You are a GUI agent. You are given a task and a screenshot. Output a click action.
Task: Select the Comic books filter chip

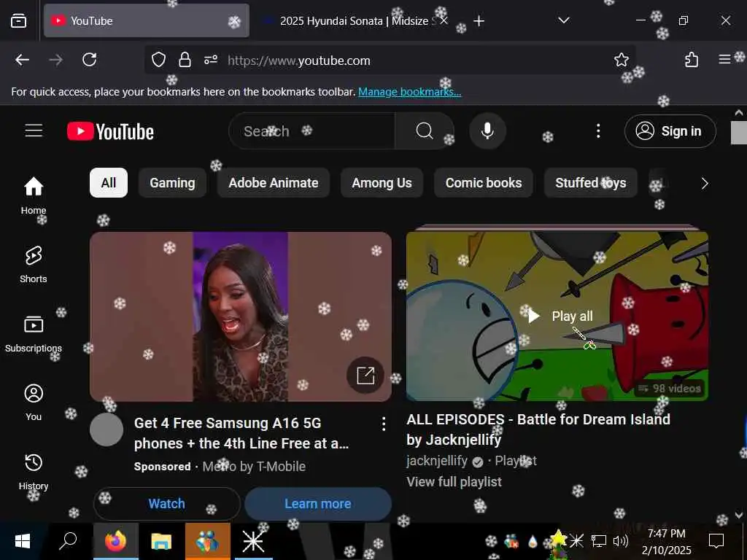tap(484, 183)
